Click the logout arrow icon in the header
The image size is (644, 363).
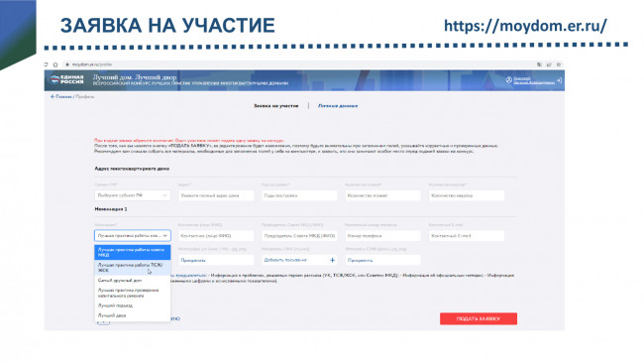[x=559, y=80]
